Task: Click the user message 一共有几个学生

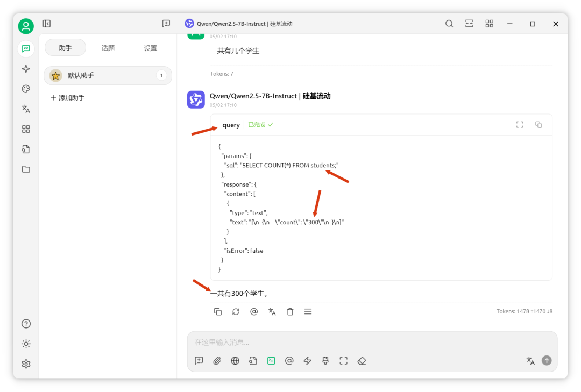Action: pyautogui.click(x=235, y=51)
